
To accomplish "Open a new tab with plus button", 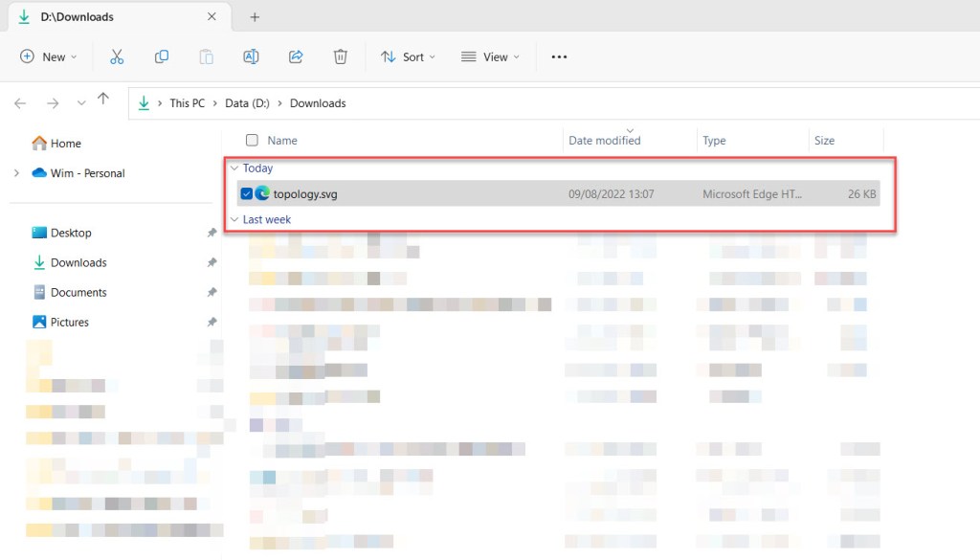I will pos(255,17).
